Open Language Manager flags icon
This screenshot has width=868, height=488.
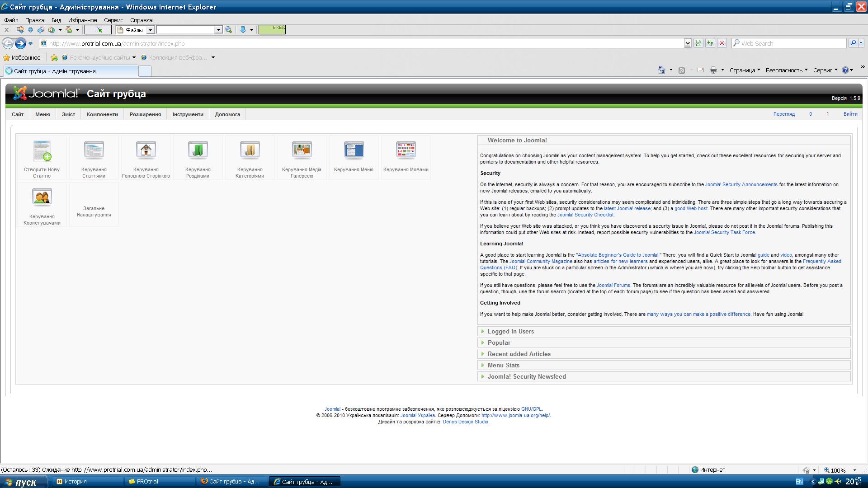406,151
